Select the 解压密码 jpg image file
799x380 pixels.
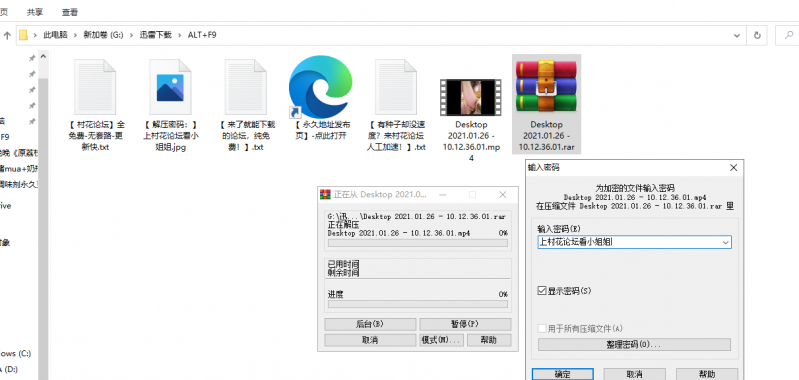tap(170, 87)
